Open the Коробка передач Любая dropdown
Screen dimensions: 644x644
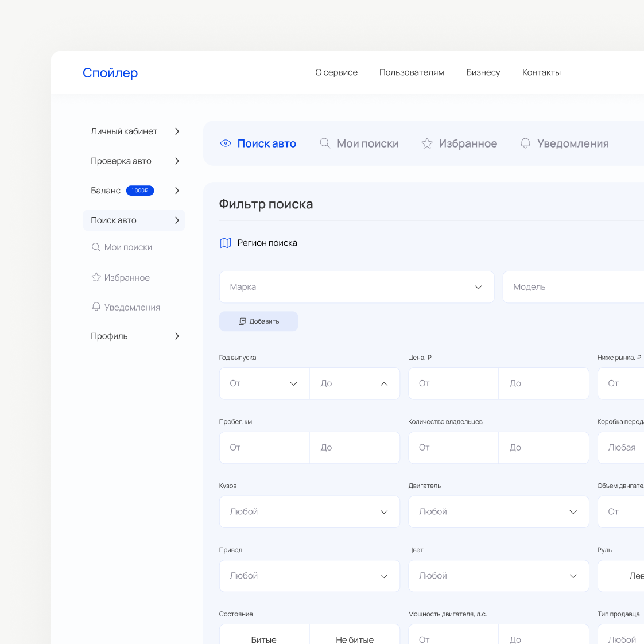point(620,448)
